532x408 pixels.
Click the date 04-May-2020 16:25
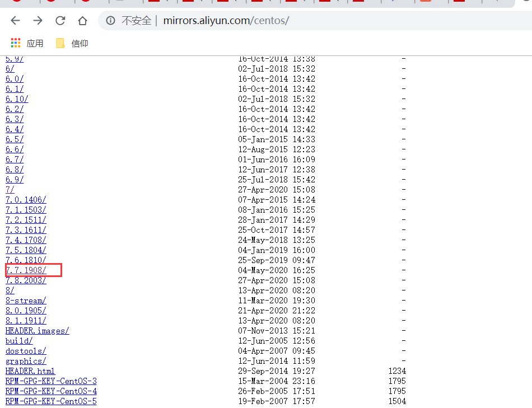pos(277,270)
